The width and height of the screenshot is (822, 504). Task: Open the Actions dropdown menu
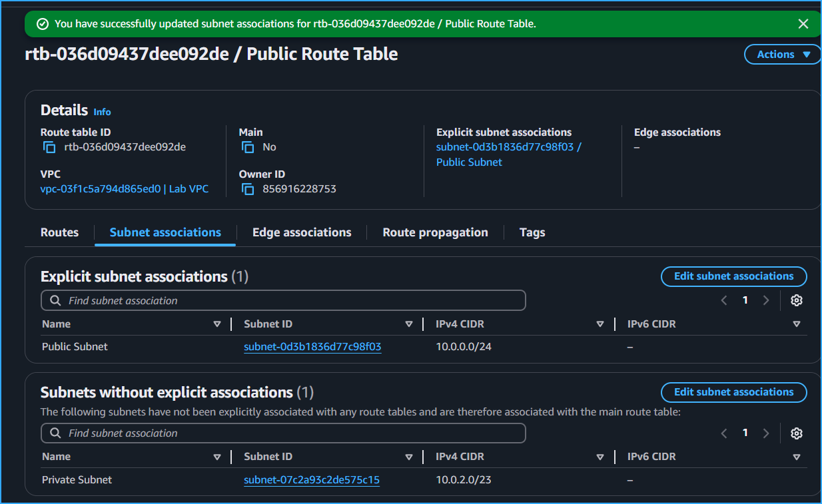tap(782, 54)
